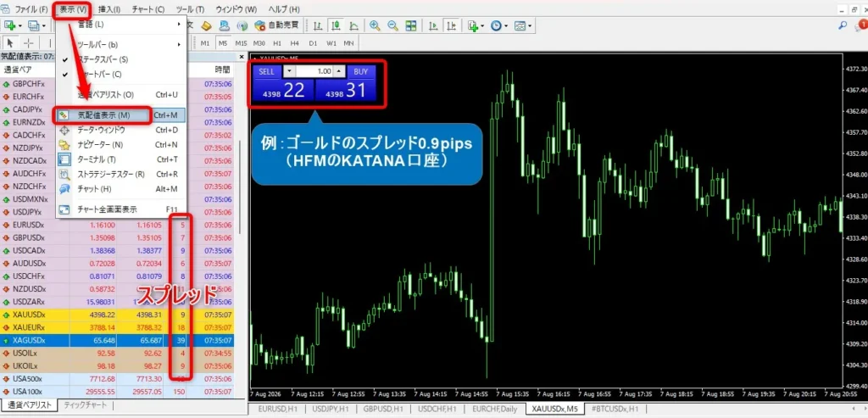Open the 表示 (V) menu

73,9
